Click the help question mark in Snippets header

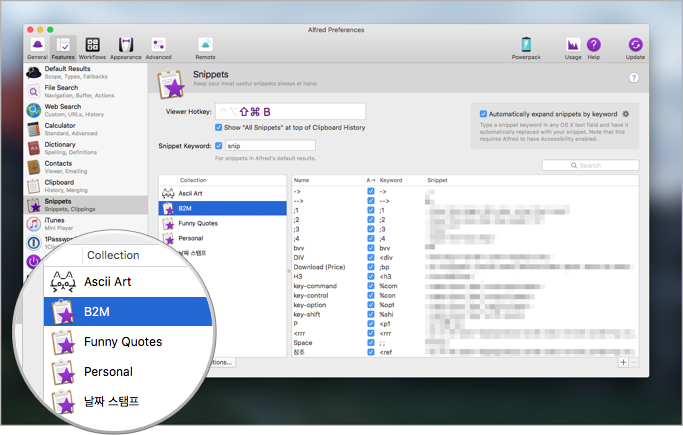tap(634, 78)
